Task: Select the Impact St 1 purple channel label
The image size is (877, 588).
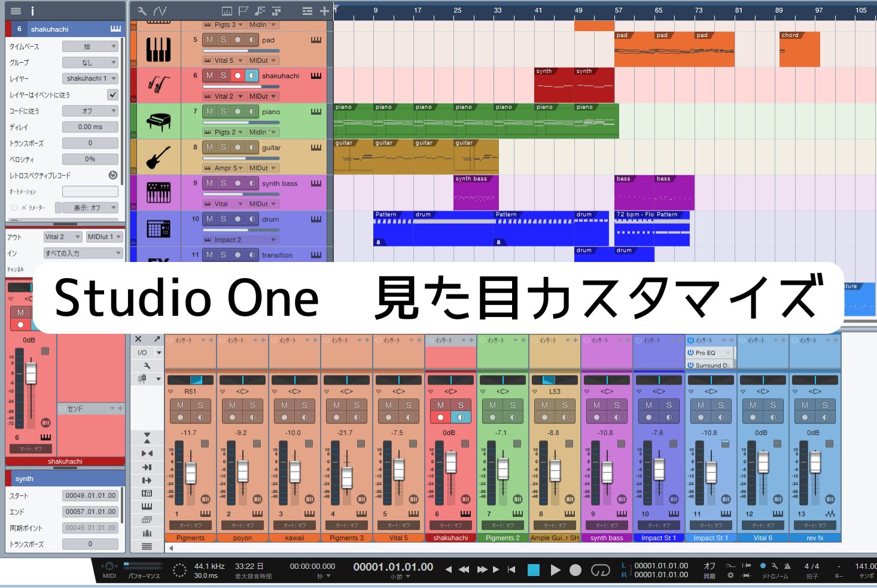Action: [x=659, y=538]
